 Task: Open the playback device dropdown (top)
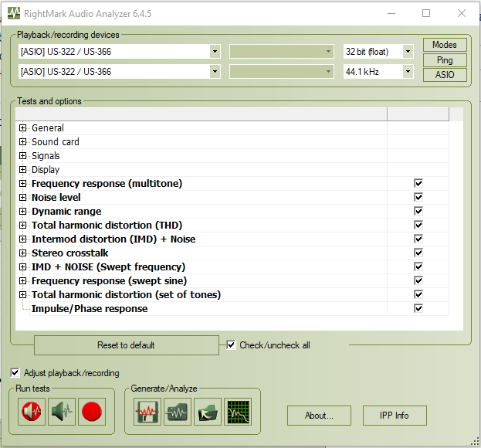(215, 51)
